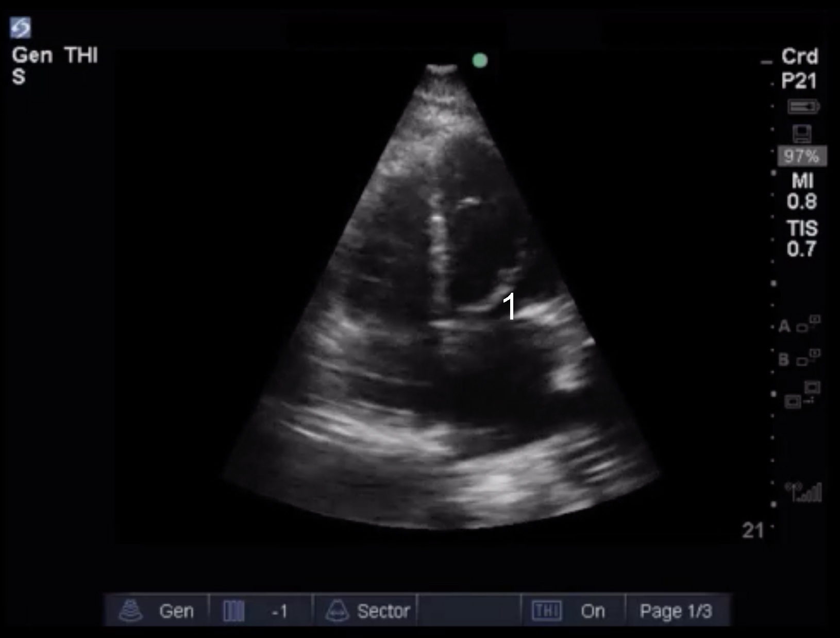
Task: Click the SonoSite logo icon
Action: (21, 28)
